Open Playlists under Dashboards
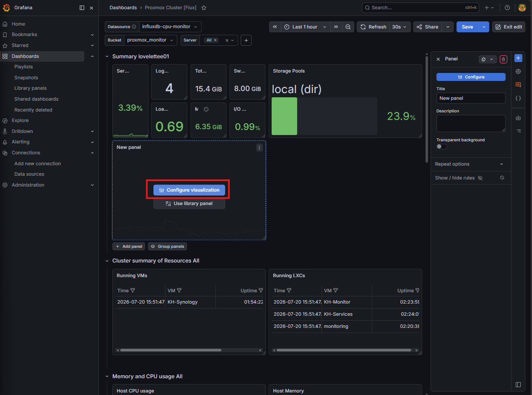The width and height of the screenshot is (532, 395). [x=23, y=67]
